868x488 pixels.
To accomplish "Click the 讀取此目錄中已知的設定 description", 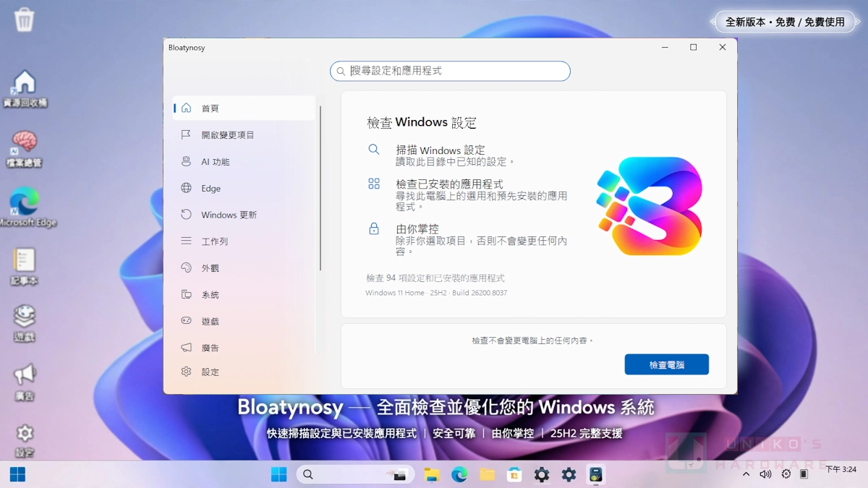I will [456, 162].
